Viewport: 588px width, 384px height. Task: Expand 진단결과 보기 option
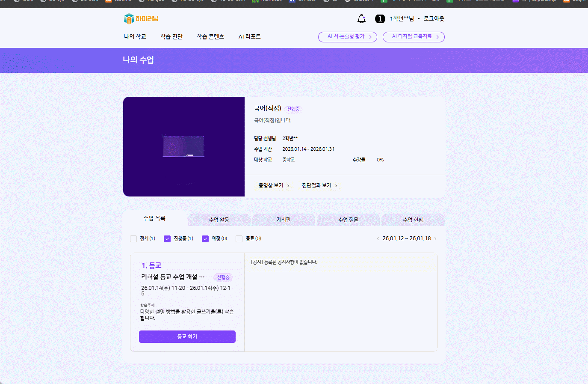coord(319,185)
